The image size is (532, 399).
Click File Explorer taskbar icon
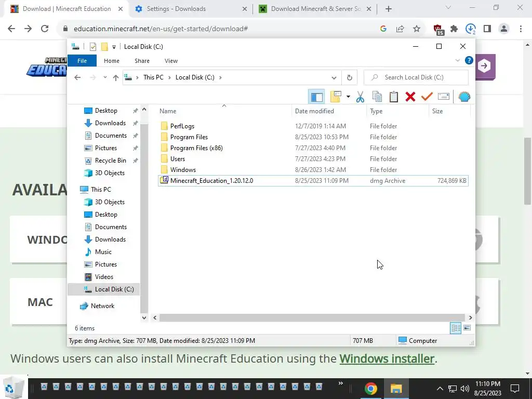(x=396, y=389)
